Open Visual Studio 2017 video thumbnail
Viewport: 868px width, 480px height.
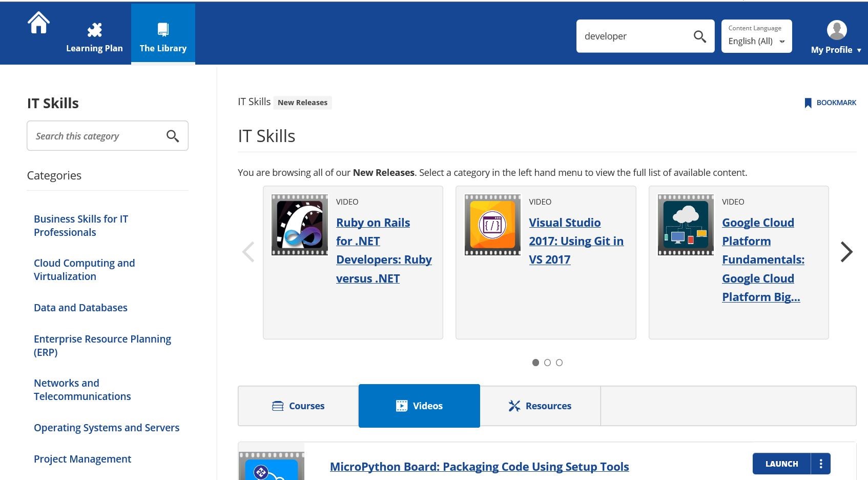pos(492,225)
